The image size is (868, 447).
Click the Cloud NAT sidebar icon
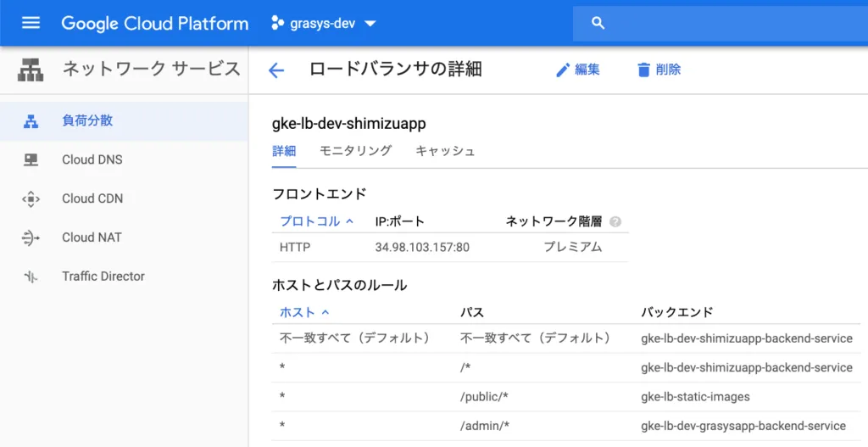tap(31, 237)
